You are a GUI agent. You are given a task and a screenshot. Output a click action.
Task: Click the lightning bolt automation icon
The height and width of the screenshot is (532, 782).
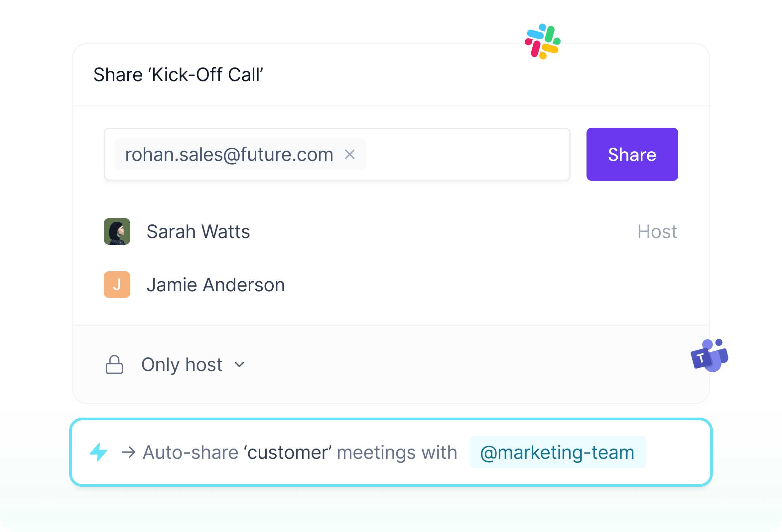(x=99, y=452)
